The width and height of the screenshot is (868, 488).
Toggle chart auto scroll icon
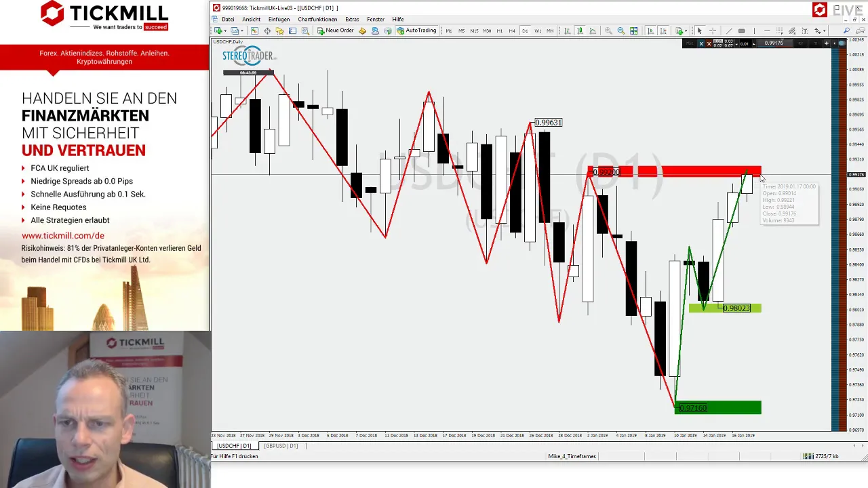click(650, 30)
